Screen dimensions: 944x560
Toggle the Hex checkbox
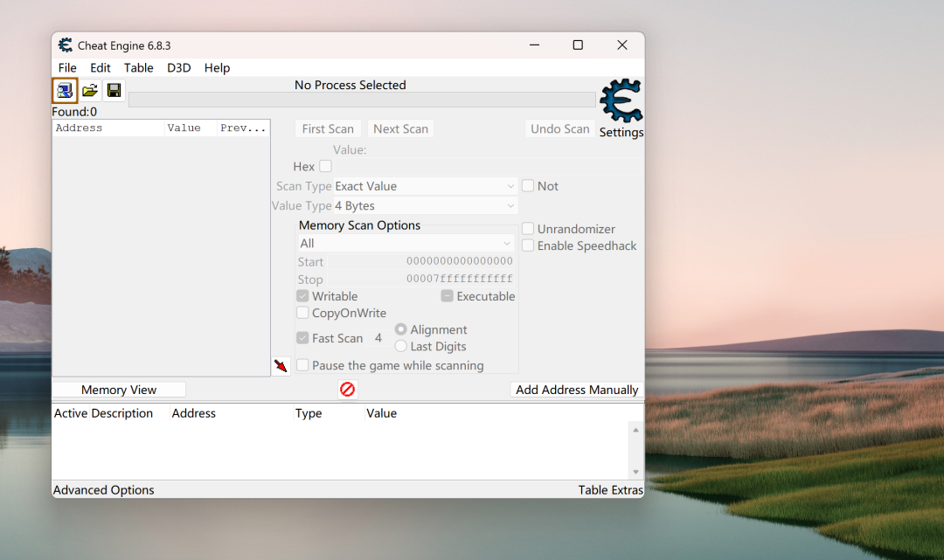[x=326, y=166]
